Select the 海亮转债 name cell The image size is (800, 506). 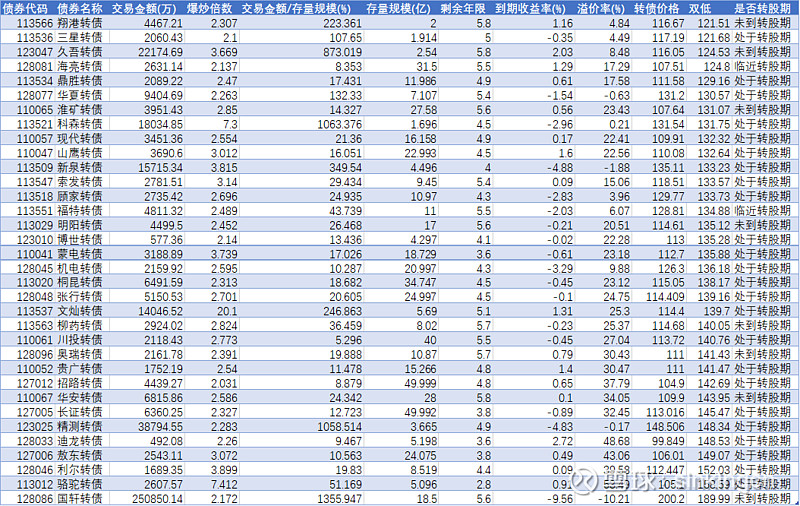(79, 66)
